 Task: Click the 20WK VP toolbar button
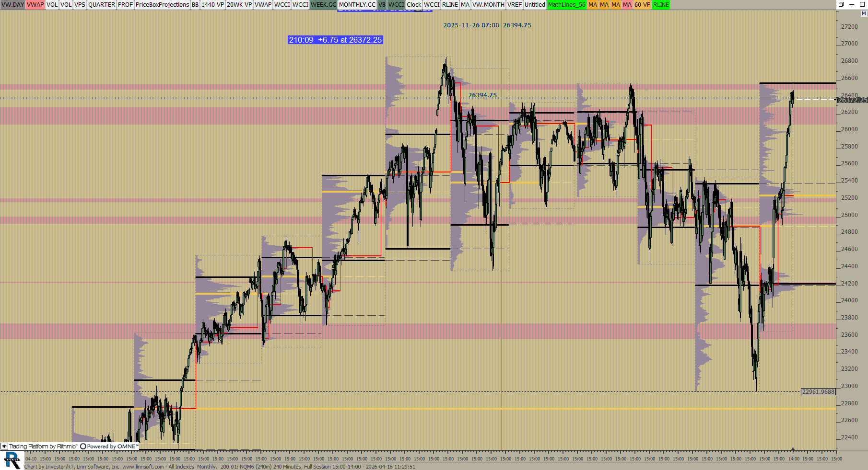(239, 5)
